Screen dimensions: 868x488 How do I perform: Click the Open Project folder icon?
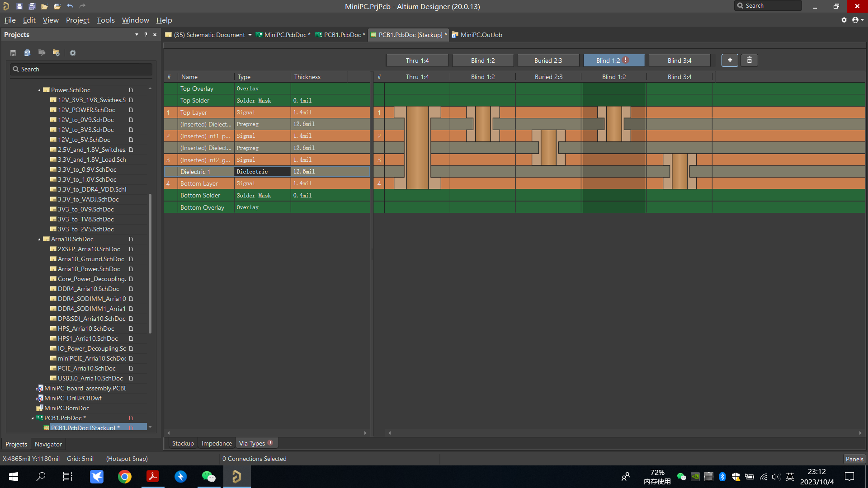(57, 6)
